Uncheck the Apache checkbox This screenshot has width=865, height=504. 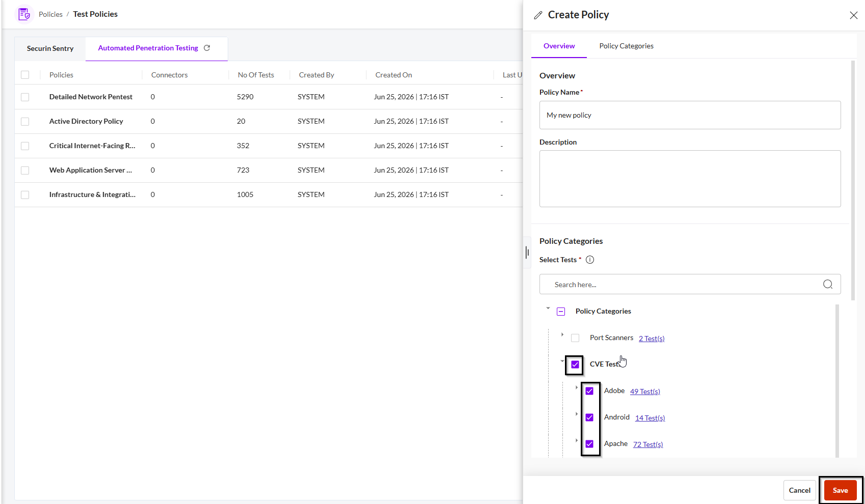point(589,444)
